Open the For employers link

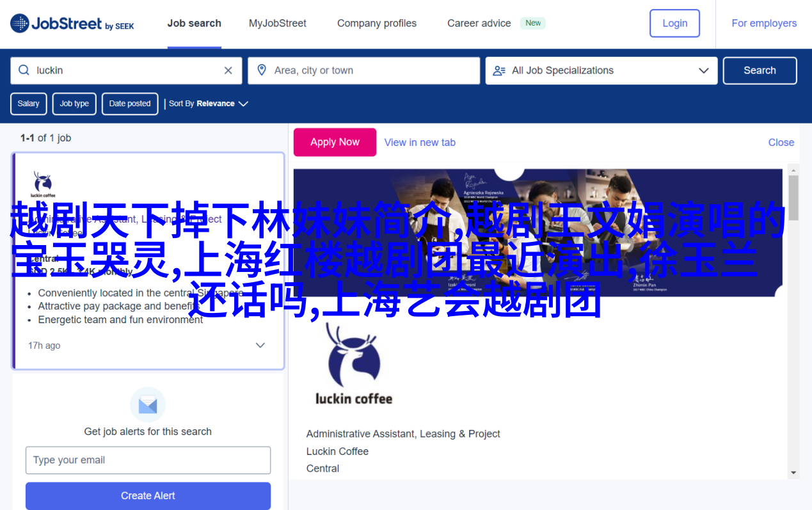point(764,24)
